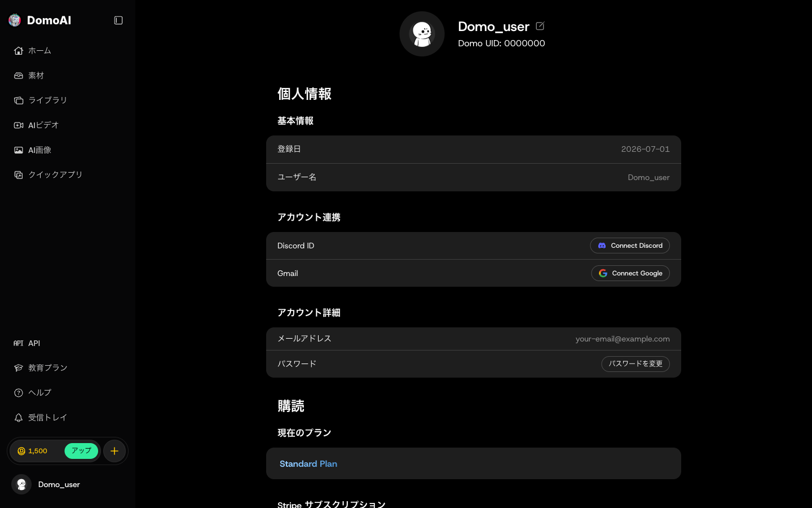Viewport: 812px width, 508px height.
Task: Click the 受信トレイ bell icon
Action: pos(19,418)
